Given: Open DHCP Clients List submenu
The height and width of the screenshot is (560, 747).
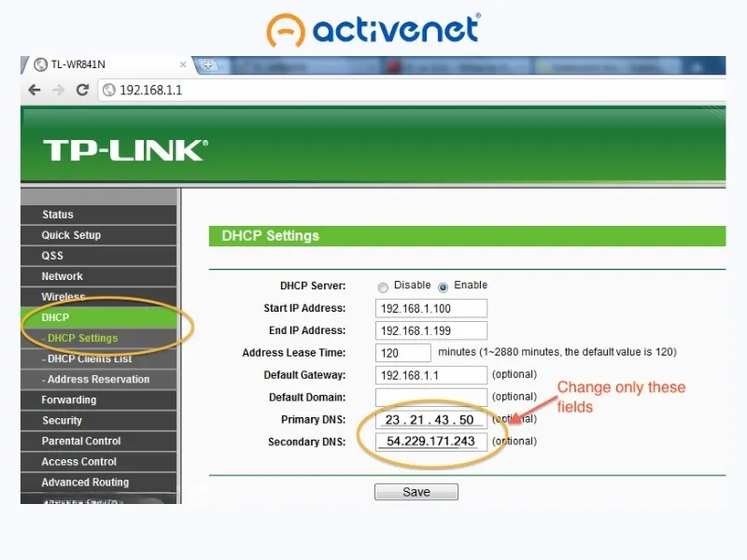Looking at the screenshot, I should (x=99, y=358).
